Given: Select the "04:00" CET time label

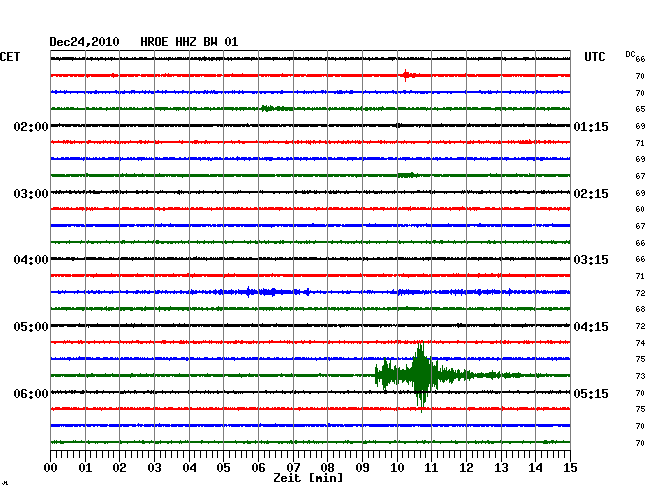Looking at the screenshot, I should pos(31,260).
